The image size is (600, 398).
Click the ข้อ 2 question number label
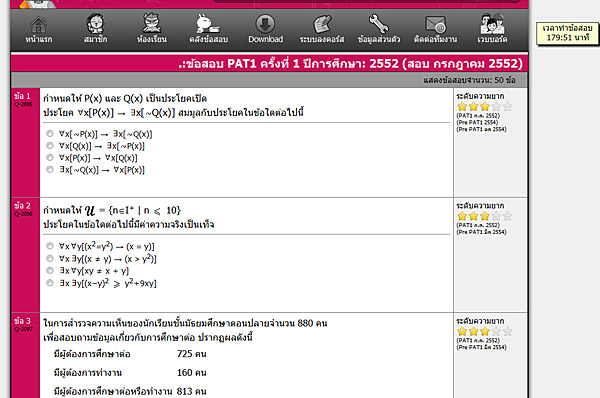[x=22, y=206]
